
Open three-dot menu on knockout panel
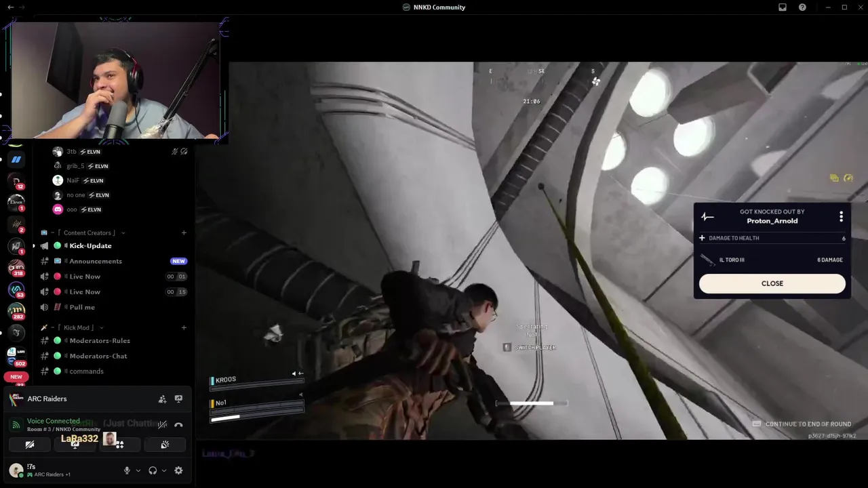842,216
